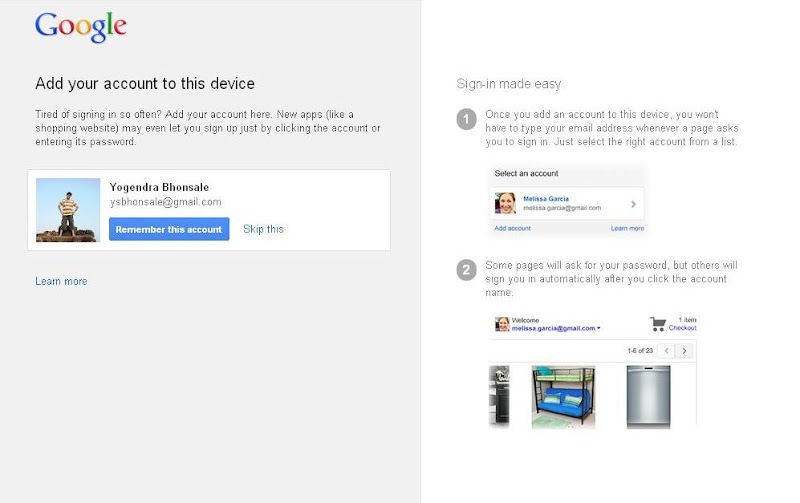This screenshot has width=800, height=503.
Task: Click Melissa Garcia's avatar in Select an account
Action: [506, 203]
